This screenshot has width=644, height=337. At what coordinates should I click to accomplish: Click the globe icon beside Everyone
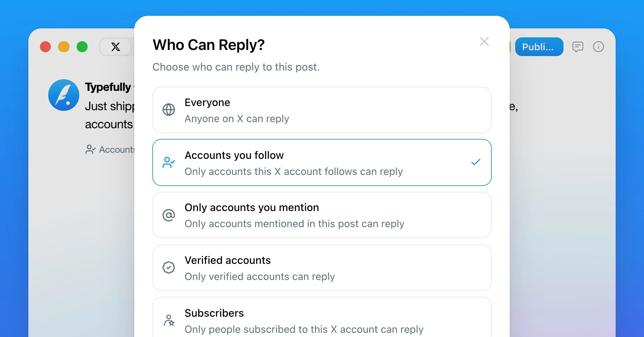click(x=168, y=110)
